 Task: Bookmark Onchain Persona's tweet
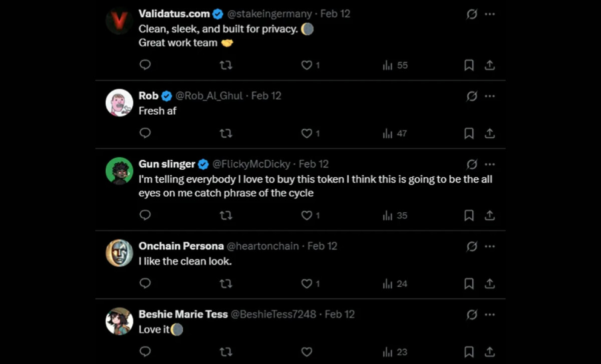tap(469, 284)
